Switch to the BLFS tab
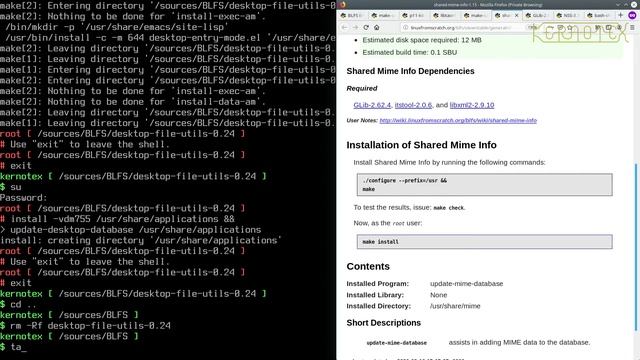This screenshot has width=640, height=360. pyautogui.click(x=353, y=15)
